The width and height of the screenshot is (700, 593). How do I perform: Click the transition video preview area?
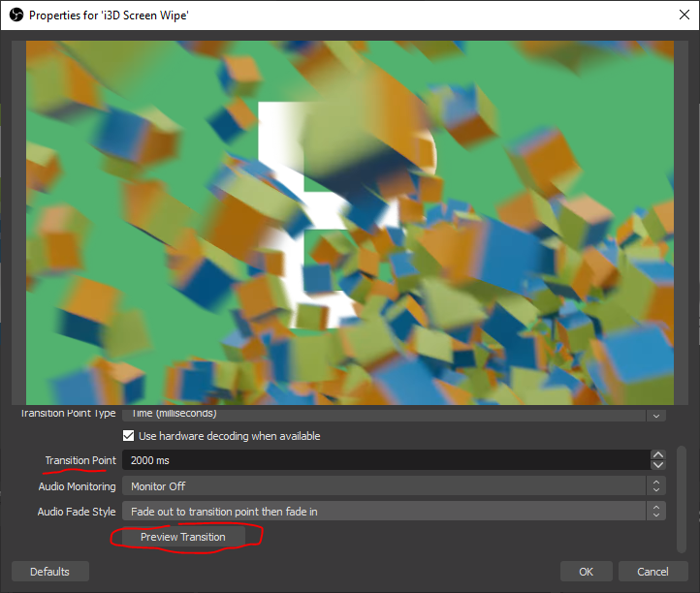pyautogui.click(x=350, y=223)
